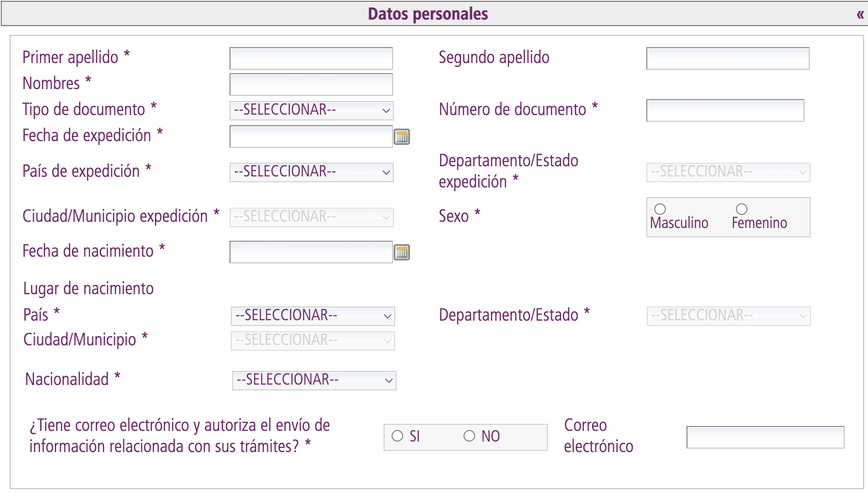Choose NO for email authorization
The height and width of the screenshot is (494, 868).
[x=469, y=436]
